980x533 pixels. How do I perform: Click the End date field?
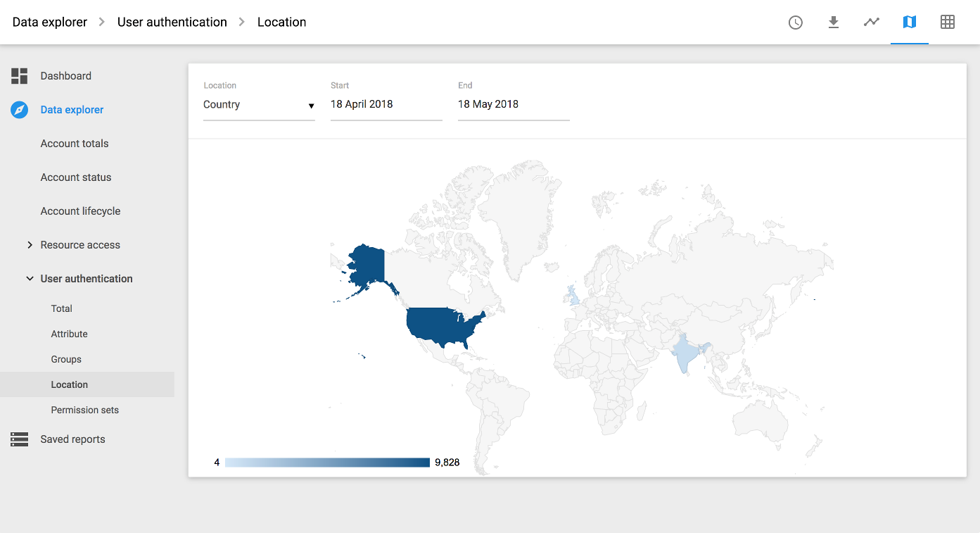[513, 105]
